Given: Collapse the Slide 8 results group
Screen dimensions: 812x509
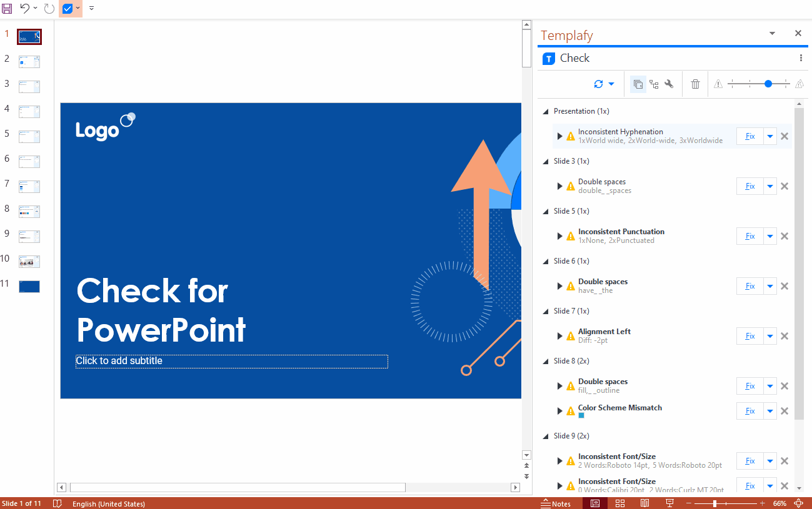Looking at the screenshot, I should tap(546, 360).
